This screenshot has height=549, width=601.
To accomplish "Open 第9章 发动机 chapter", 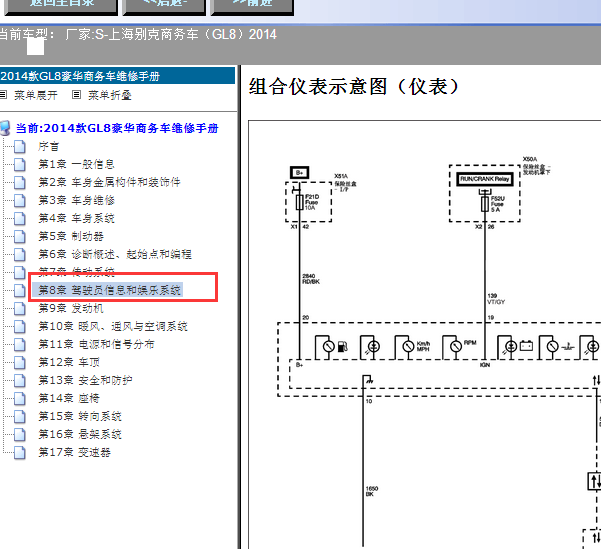I will (x=71, y=308).
